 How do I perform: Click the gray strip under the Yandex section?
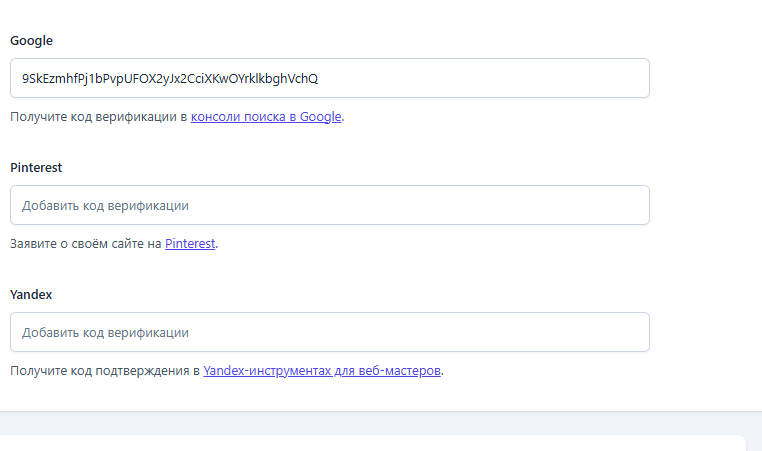point(380,423)
